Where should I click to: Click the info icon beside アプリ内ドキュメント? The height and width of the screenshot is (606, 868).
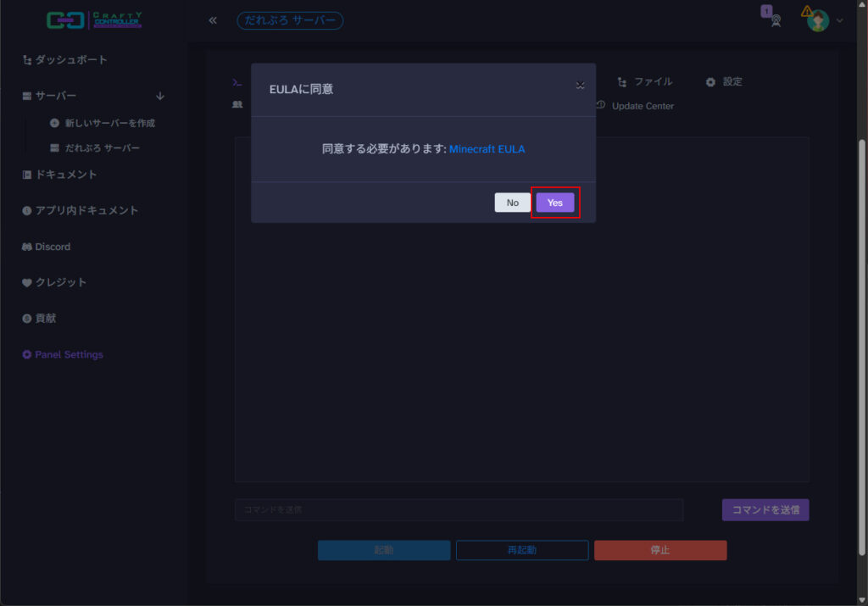(26, 211)
